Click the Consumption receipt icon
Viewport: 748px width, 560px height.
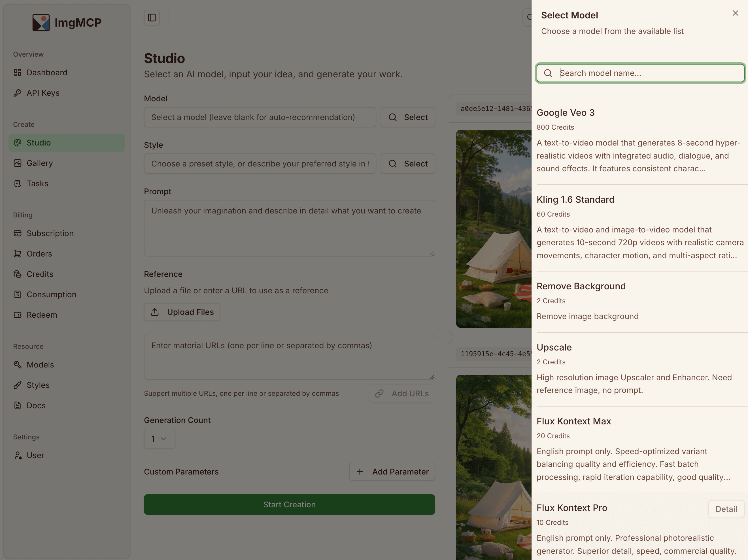click(18, 294)
